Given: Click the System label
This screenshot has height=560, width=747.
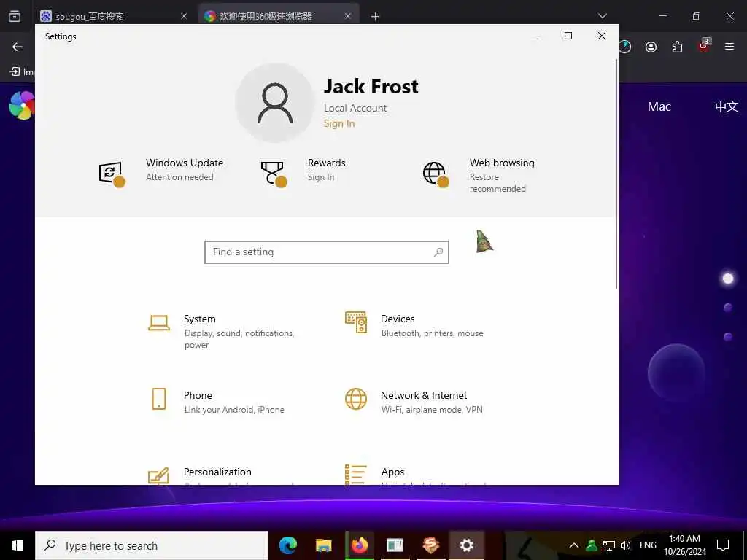Looking at the screenshot, I should pyautogui.click(x=200, y=319).
